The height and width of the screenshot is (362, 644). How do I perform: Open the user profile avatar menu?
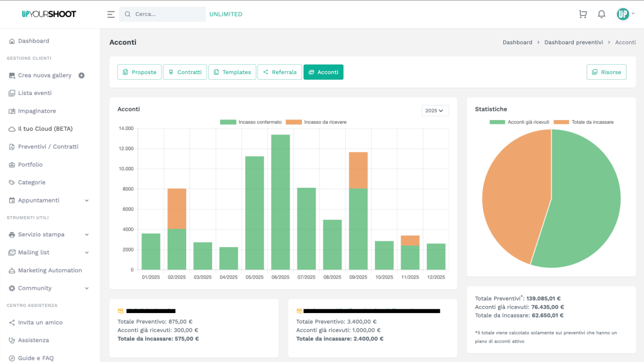[622, 14]
